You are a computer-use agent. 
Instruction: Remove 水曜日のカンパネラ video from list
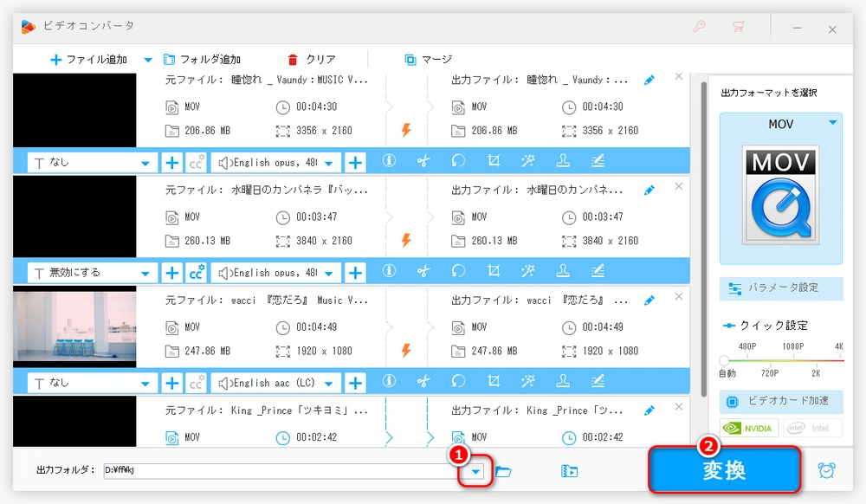click(679, 186)
